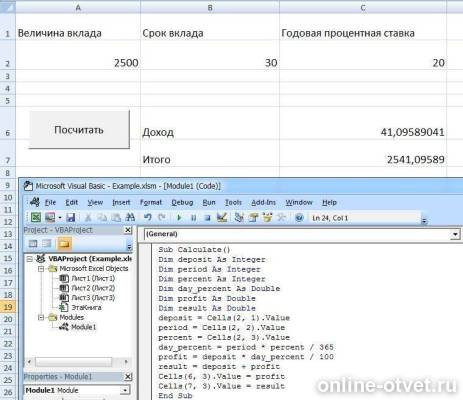Screen dimensions: 463x400
Task: Open the Insert menu
Action: [121, 202]
